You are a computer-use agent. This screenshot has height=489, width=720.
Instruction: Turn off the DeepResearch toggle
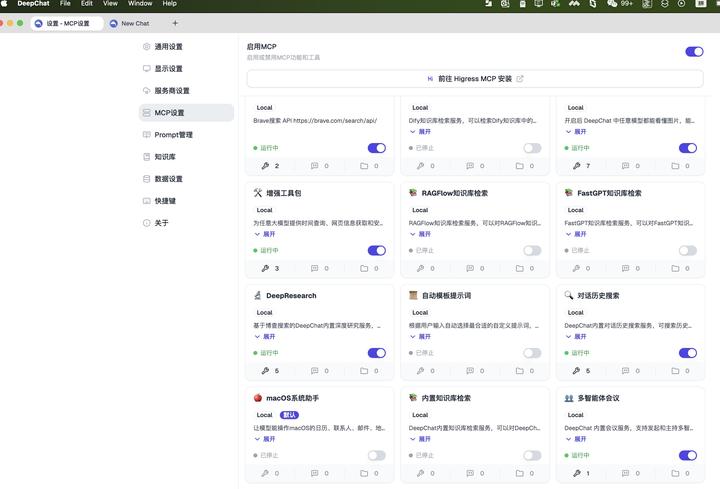click(x=377, y=353)
